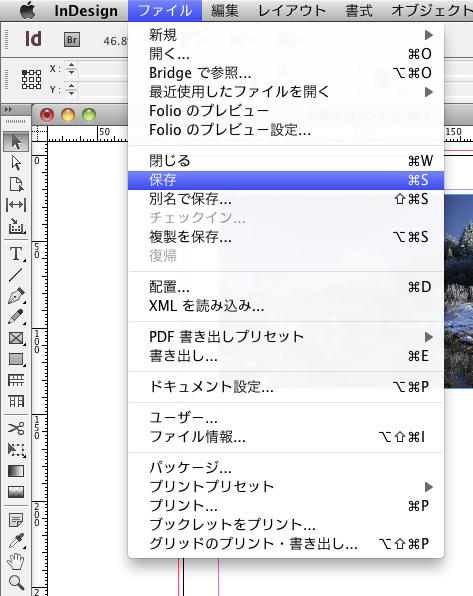Select the Pen tool
The width and height of the screenshot is (473, 596).
[16, 296]
